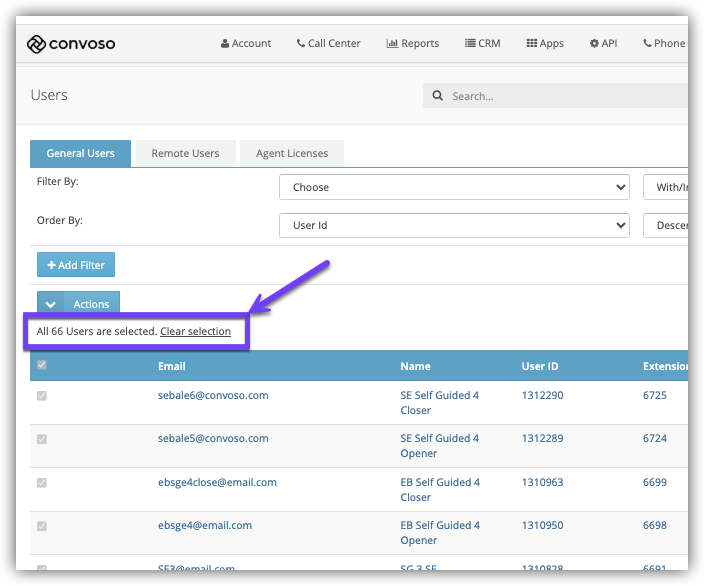Click extension 6725
The width and height of the screenshot is (704, 586).
coord(655,396)
